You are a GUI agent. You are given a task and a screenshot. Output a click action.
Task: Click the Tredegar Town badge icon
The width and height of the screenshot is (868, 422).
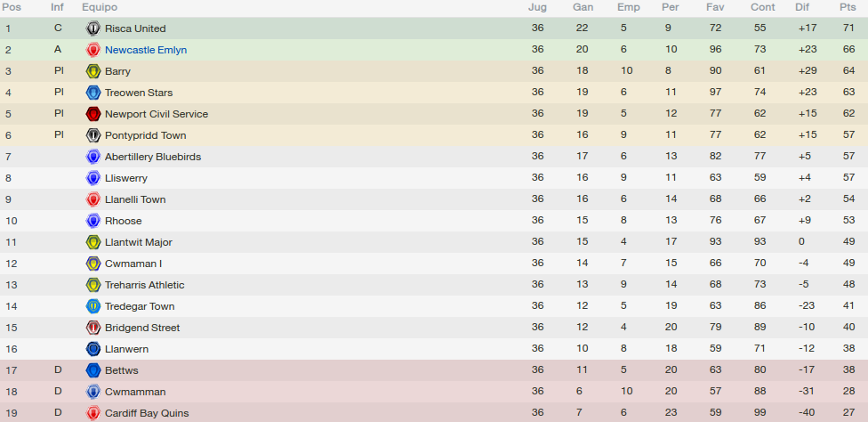(93, 306)
